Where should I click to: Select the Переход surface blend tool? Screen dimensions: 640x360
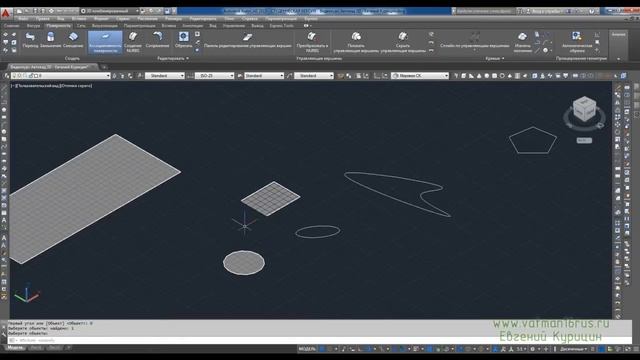pos(30,40)
